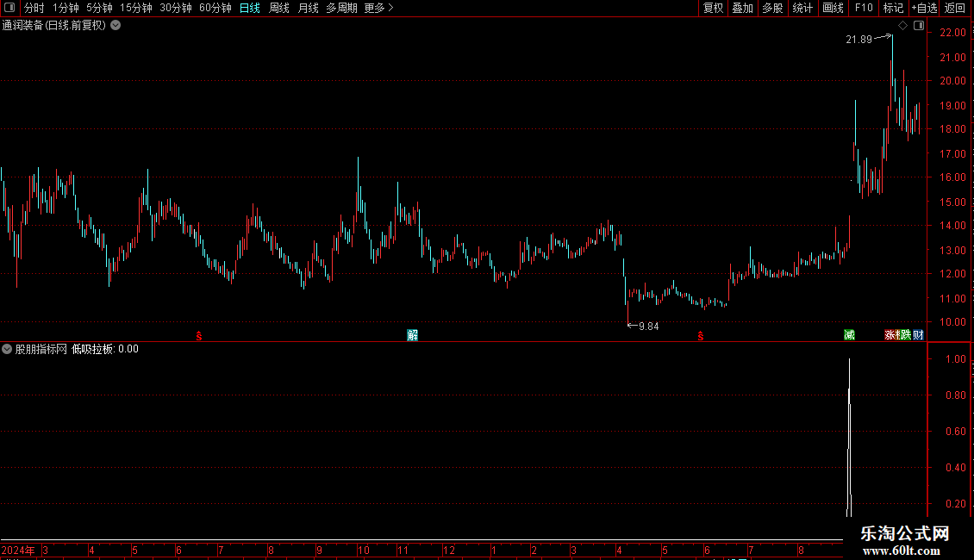
Task: Click the red S marker near June 2025
Action: coord(701,336)
